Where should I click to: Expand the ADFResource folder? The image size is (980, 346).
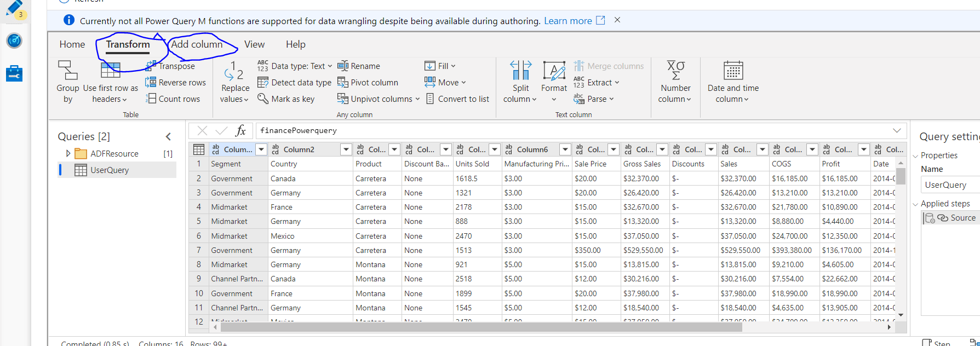click(x=68, y=154)
